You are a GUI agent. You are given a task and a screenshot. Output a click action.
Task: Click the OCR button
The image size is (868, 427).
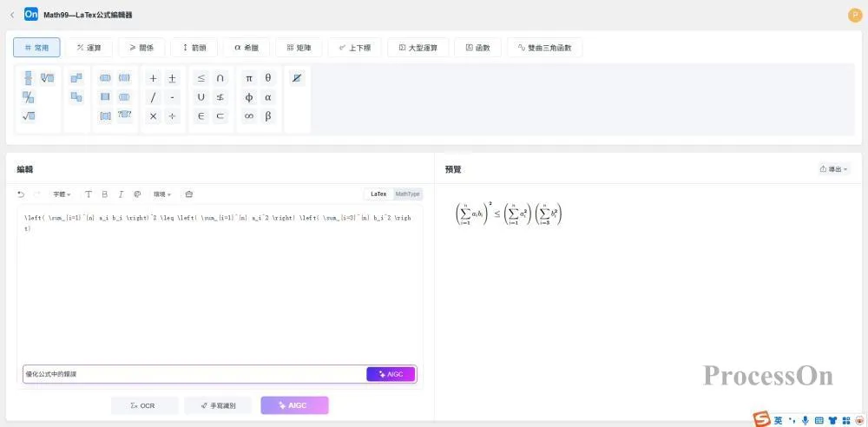(144, 405)
